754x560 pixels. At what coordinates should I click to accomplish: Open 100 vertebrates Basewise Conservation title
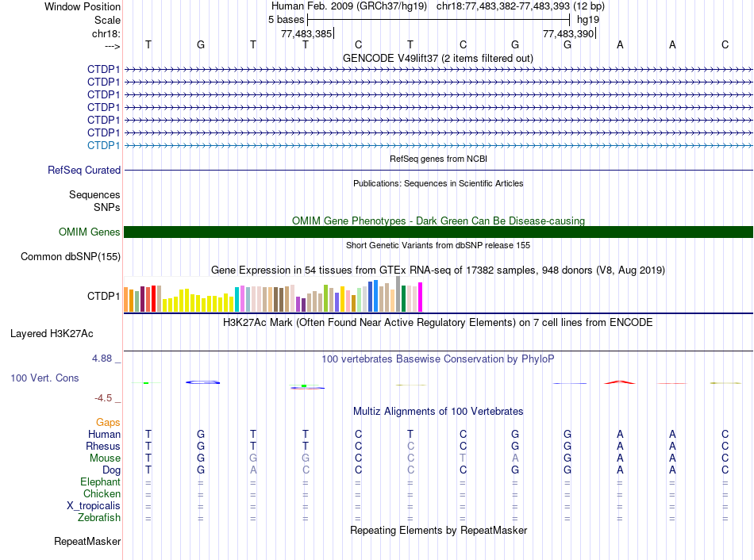(x=437, y=359)
